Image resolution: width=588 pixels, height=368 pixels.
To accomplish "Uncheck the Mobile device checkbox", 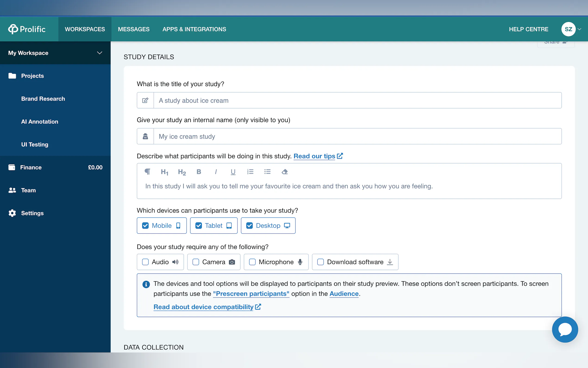I will [x=145, y=226].
